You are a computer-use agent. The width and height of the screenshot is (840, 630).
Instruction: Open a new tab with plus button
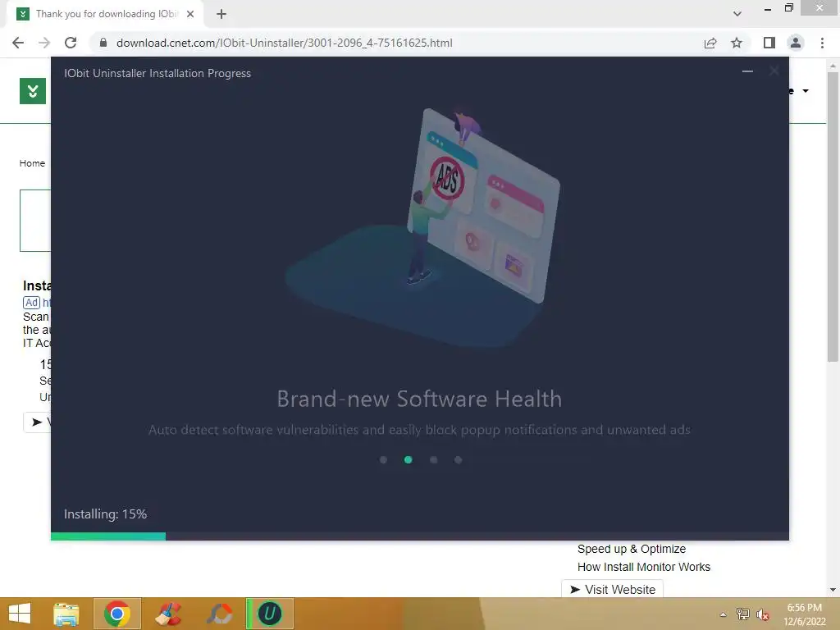[x=221, y=14]
